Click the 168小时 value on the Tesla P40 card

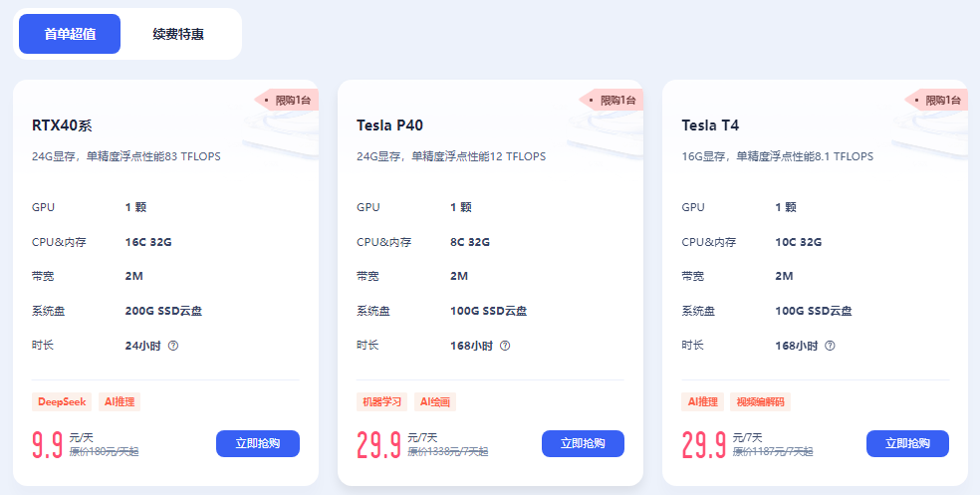coord(471,346)
